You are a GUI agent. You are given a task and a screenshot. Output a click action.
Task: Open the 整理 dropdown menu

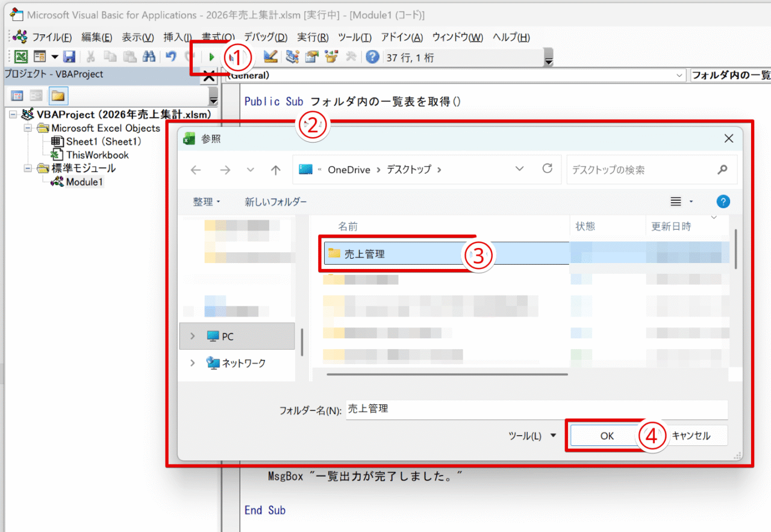tap(206, 202)
